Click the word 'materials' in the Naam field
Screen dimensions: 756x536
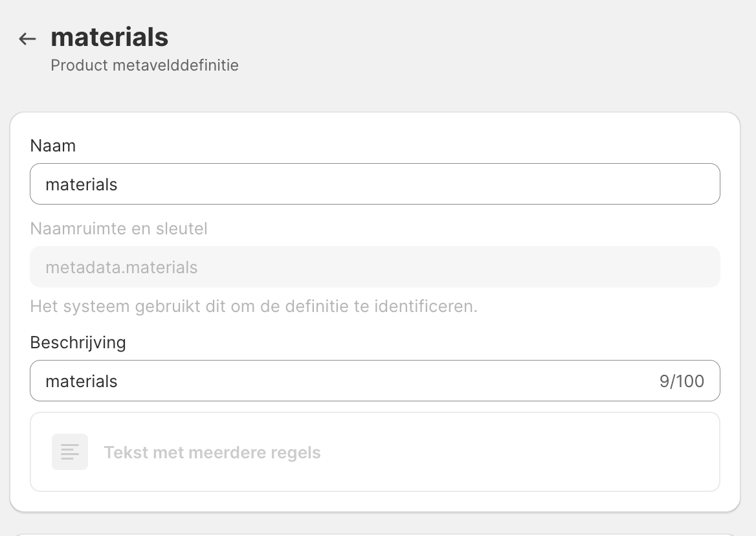click(82, 184)
